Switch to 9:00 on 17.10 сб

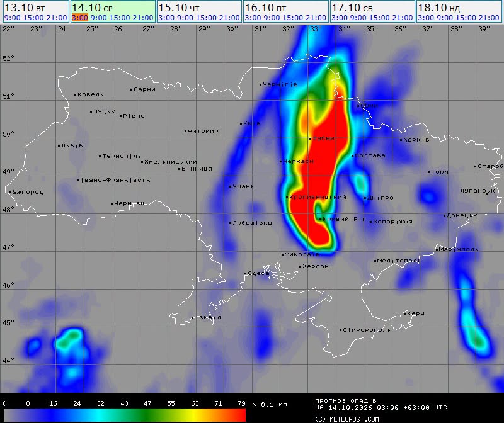pos(358,18)
